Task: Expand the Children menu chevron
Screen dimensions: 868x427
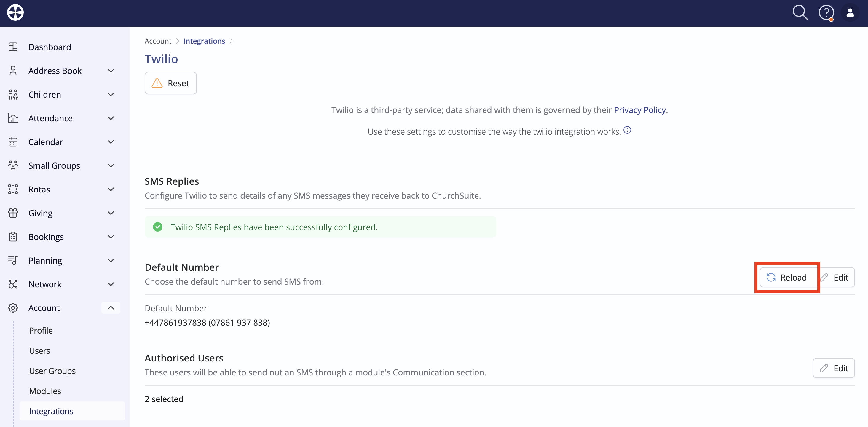Action: (x=111, y=94)
